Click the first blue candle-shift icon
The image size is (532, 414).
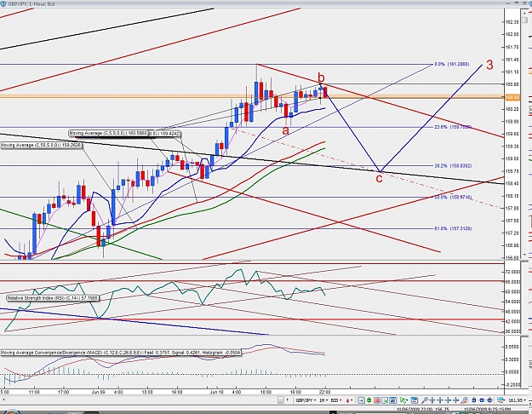tap(473, 400)
